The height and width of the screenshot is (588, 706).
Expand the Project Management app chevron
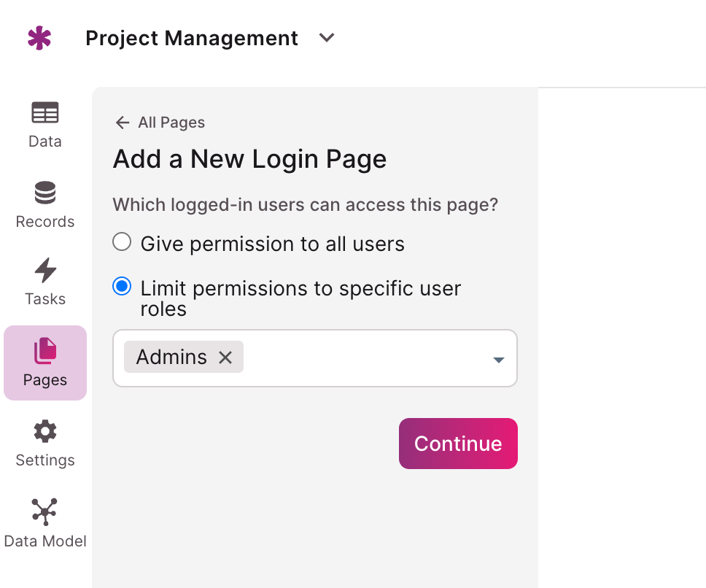coord(327,38)
